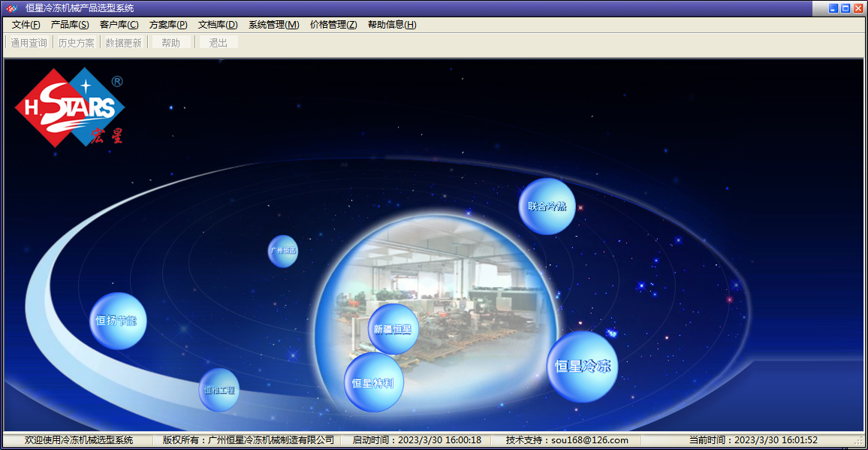868x450 pixels.
Task: Open the 文件(F) menu
Action: tap(26, 25)
